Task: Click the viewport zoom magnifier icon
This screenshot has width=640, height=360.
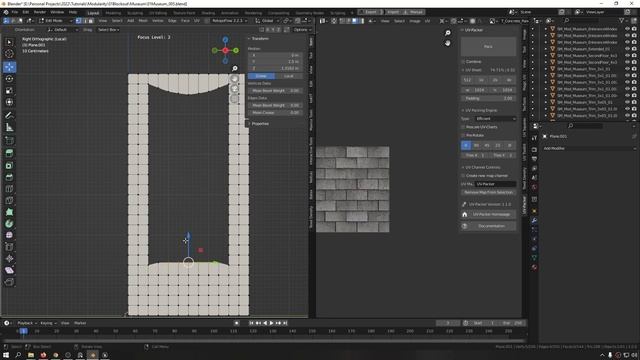Action: 235,68
